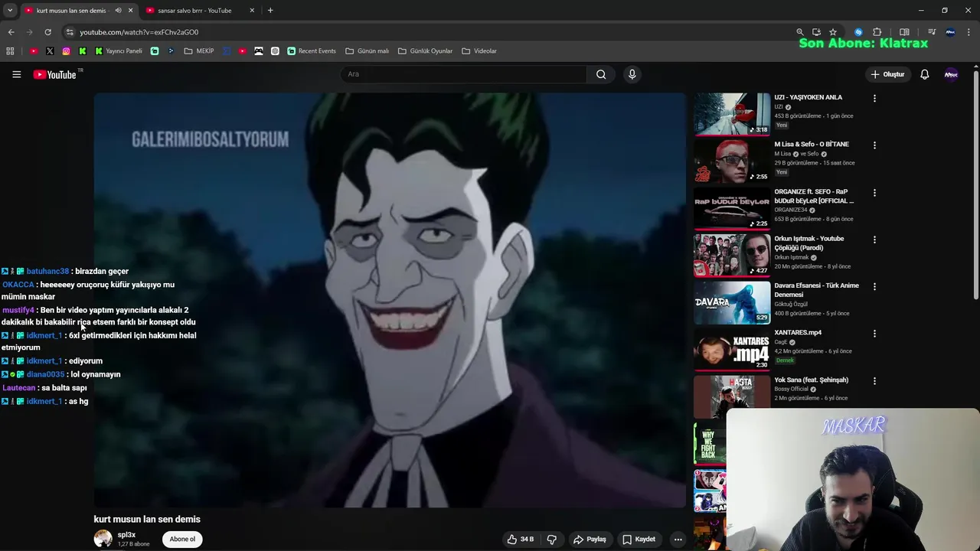
Task: Open the YouTube hamburger guide menu
Action: [16, 74]
